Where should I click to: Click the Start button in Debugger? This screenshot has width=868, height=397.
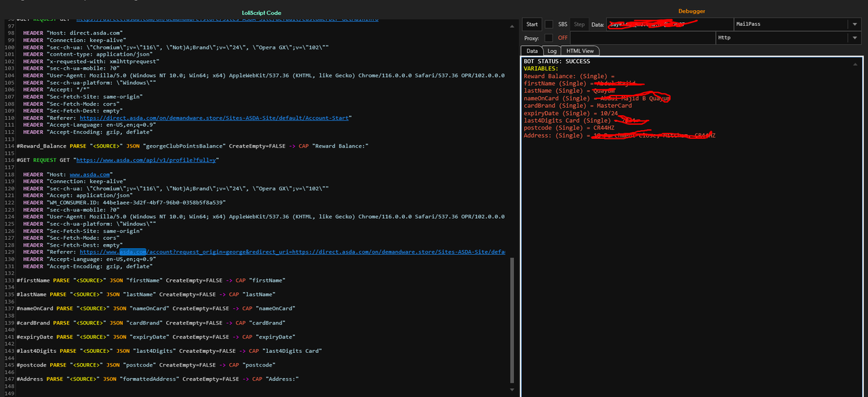pyautogui.click(x=532, y=24)
